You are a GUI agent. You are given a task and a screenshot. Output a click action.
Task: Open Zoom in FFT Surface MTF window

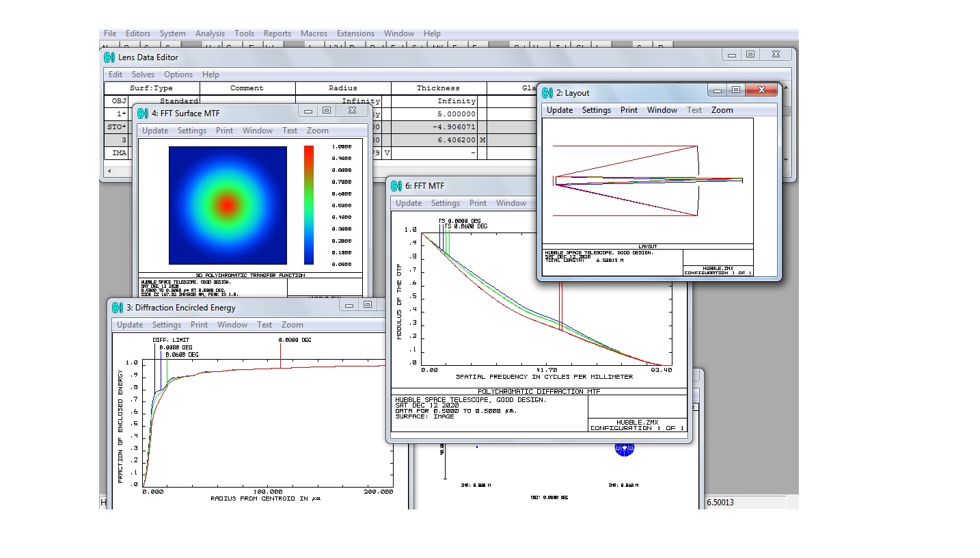318,131
